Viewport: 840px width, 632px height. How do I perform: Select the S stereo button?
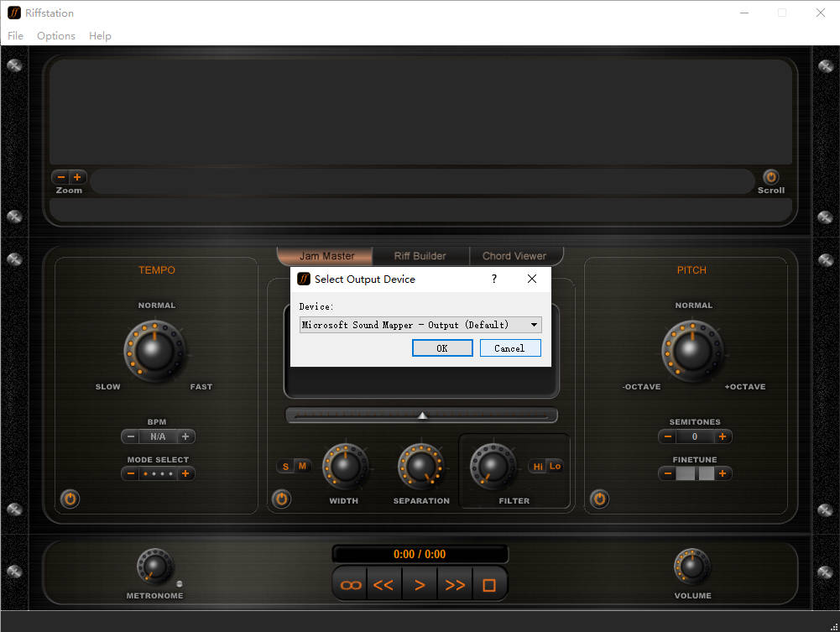tap(285, 467)
